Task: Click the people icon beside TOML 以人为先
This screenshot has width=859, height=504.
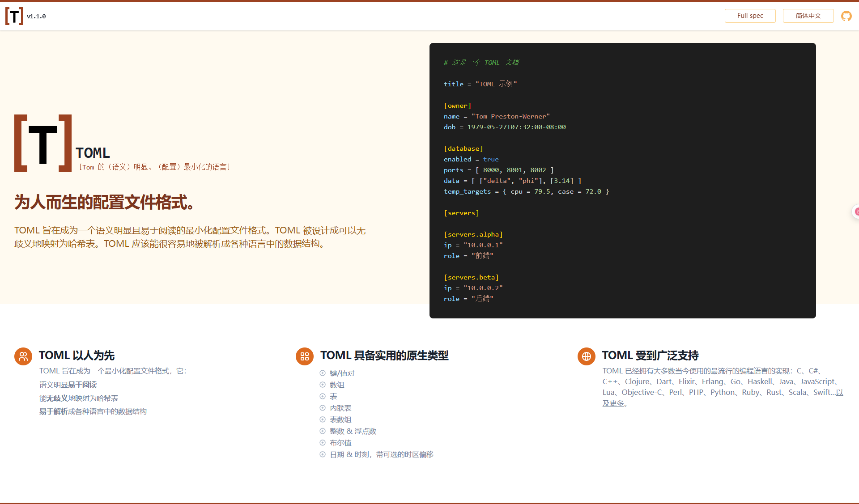Action: 23,356
